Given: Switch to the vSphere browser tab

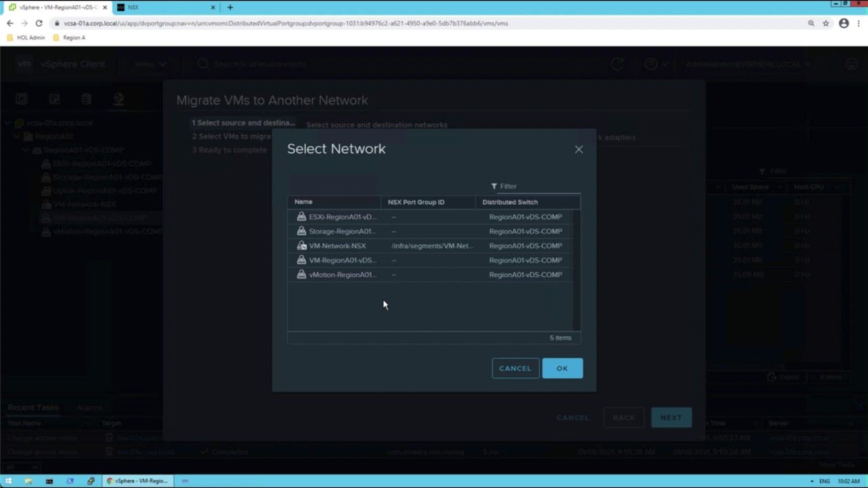Looking at the screenshot, I should [57, 7].
